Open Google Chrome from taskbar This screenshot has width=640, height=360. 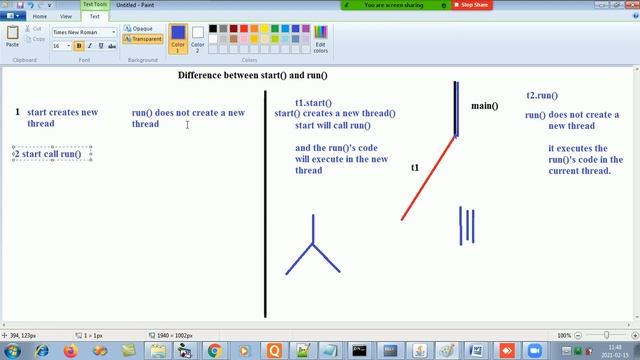[214, 351]
